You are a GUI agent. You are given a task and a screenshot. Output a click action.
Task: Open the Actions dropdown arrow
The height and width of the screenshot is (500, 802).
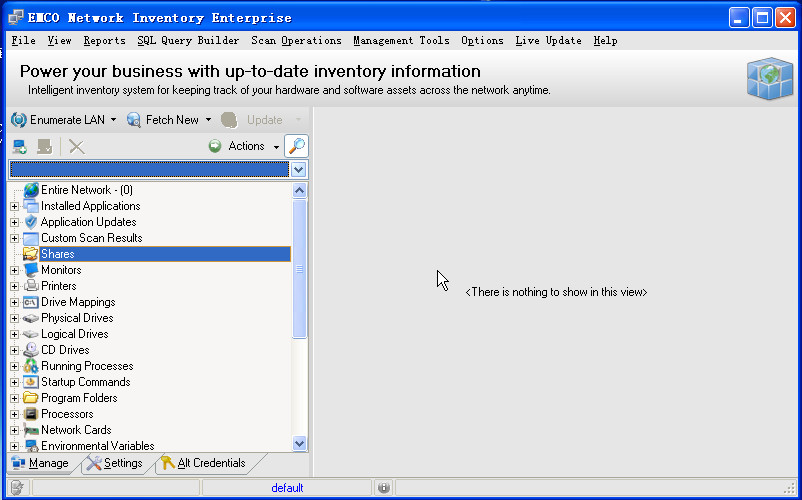point(276,147)
